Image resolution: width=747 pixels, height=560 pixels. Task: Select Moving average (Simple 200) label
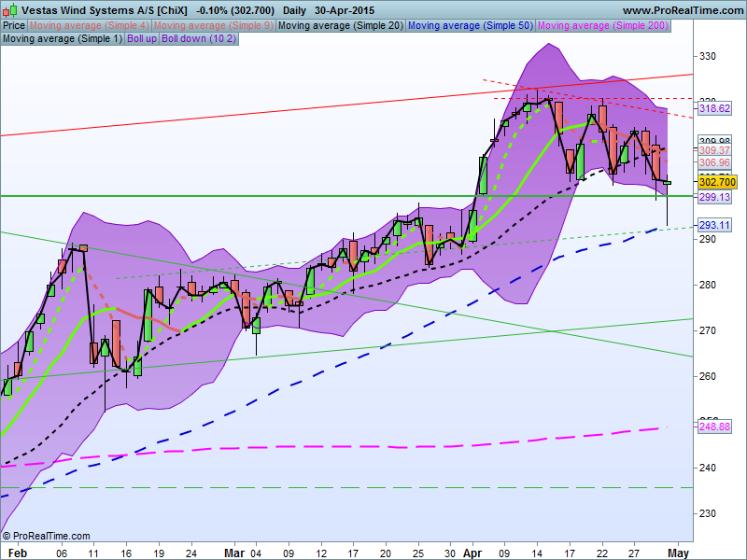click(603, 26)
